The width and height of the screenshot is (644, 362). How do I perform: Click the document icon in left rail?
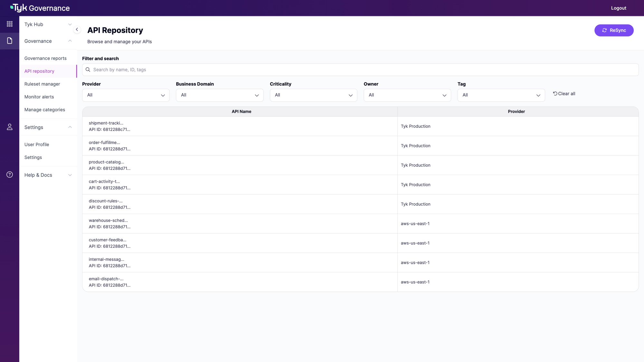coord(10,41)
